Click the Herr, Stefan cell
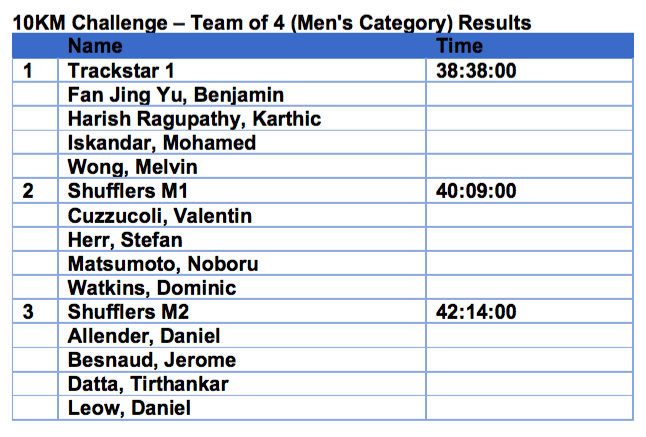The width and height of the screenshot is (646, 437). pyautogui.click(x=242, y=239)
